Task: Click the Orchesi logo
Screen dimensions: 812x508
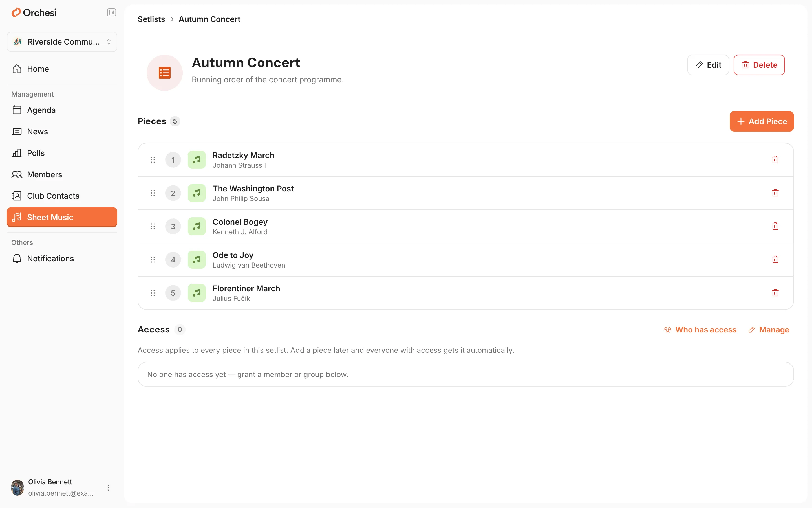Action: point(34,13)
